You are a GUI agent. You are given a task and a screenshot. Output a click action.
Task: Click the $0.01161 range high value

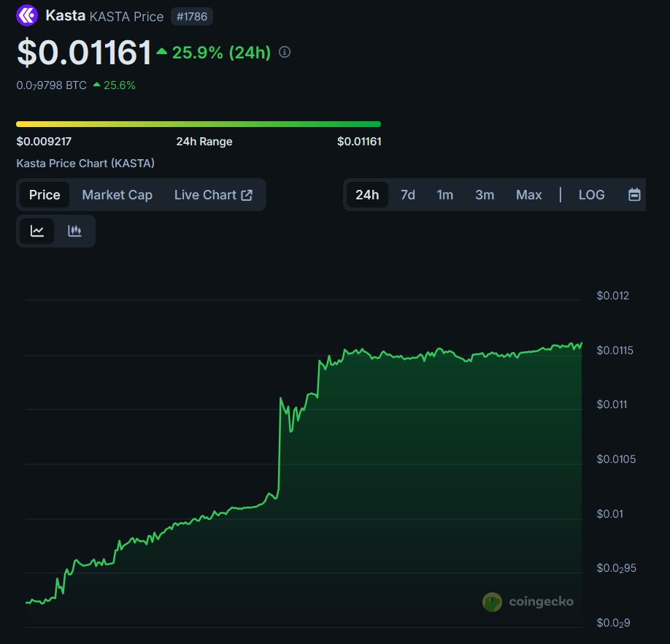359,142
